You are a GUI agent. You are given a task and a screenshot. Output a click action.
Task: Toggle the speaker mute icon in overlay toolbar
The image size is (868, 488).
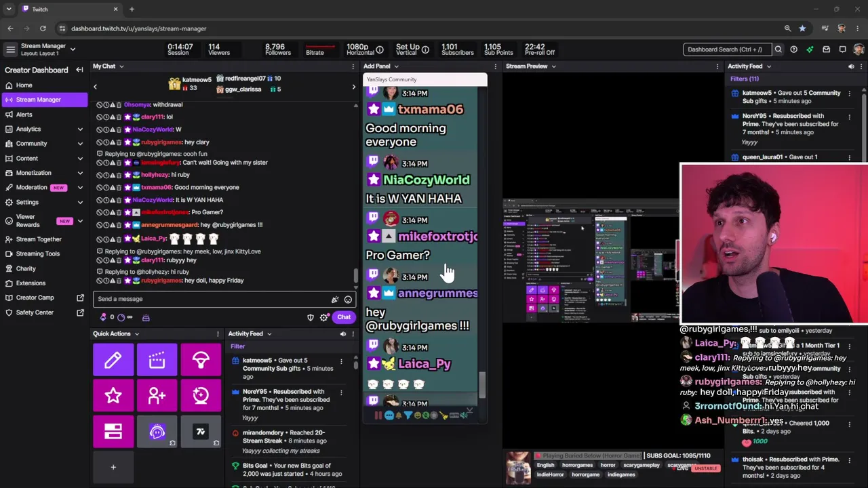coord(463,415)
